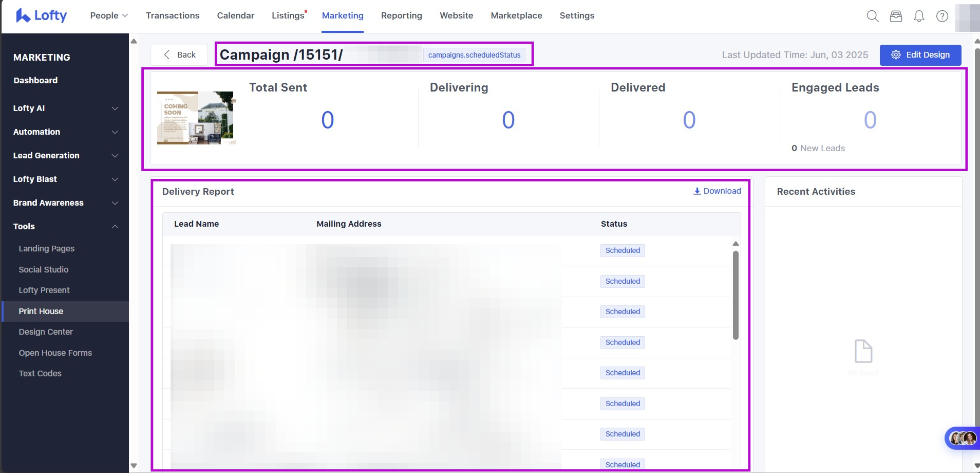Expand the Lead Generation section
The height and width of the screenshot is (473, 980).
point(65,156)
